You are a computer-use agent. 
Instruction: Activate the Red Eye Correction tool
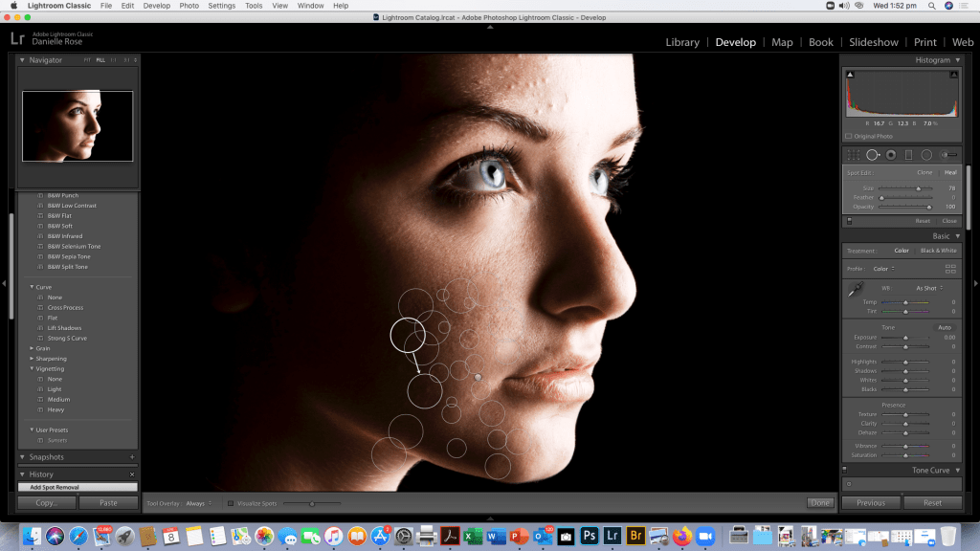pyautogui.click(x=890, y=155)
